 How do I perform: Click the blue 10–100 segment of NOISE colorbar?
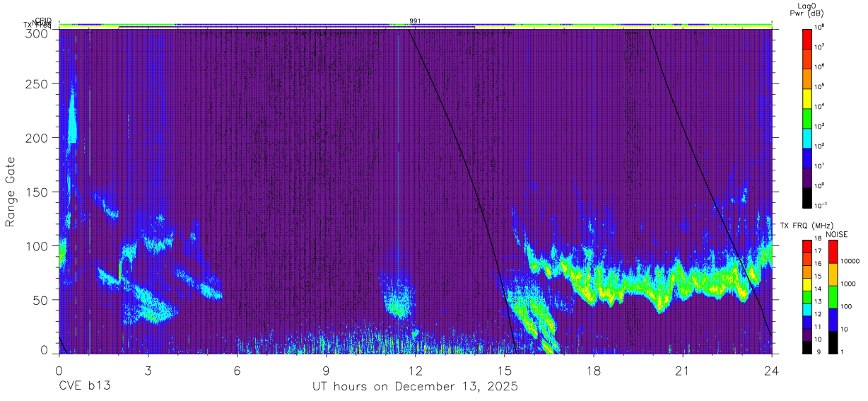point(833,320)
